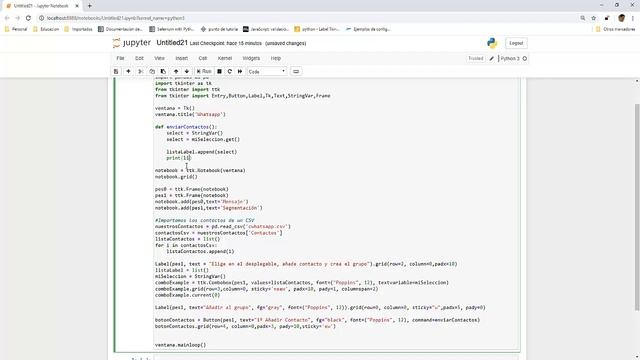The height and width of the screenshot is (360, 640).
Task: Open the Edit menu
Action: click(139, 58)
